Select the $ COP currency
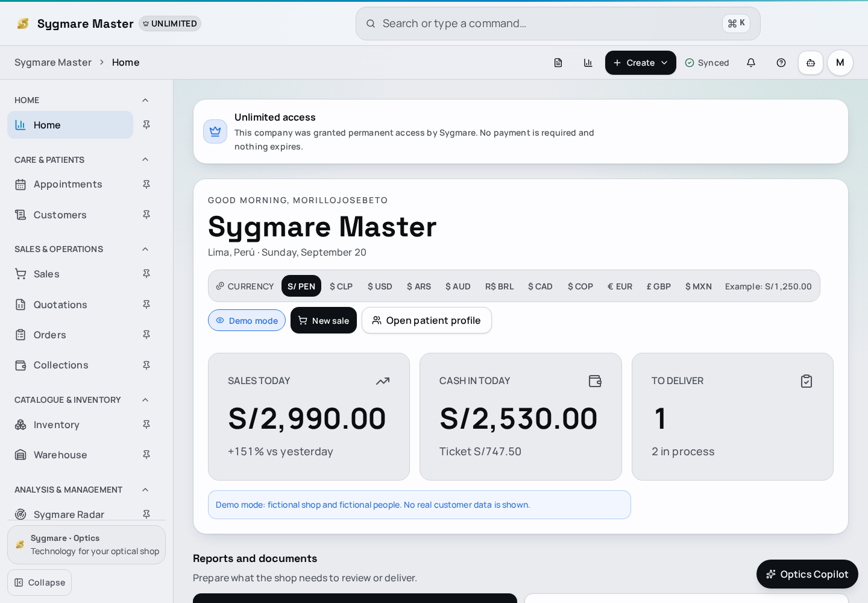The height and width of the screenshot is (603, 868). pos(580,286)
